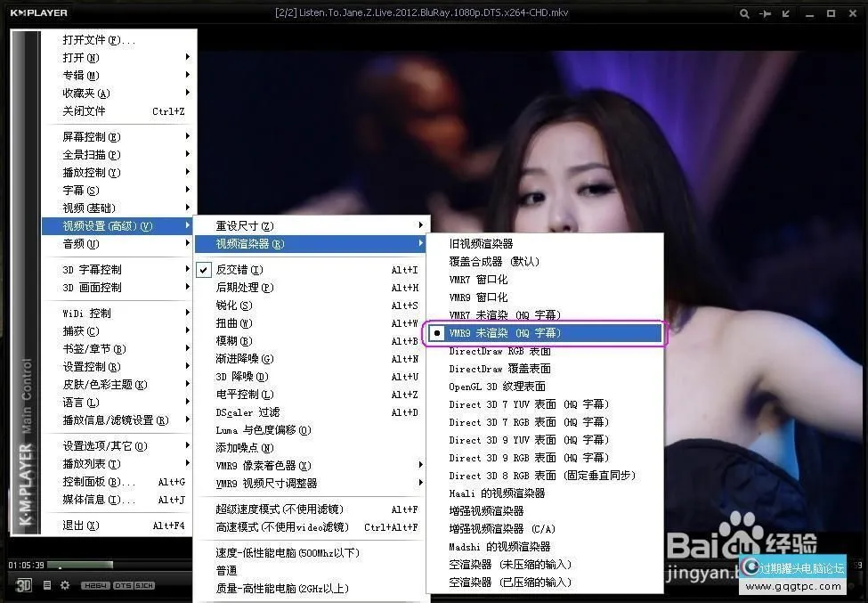Open the playlist icon in bottom bar
The width and height of the screenshot is (868, 603).
pos(47,585)
